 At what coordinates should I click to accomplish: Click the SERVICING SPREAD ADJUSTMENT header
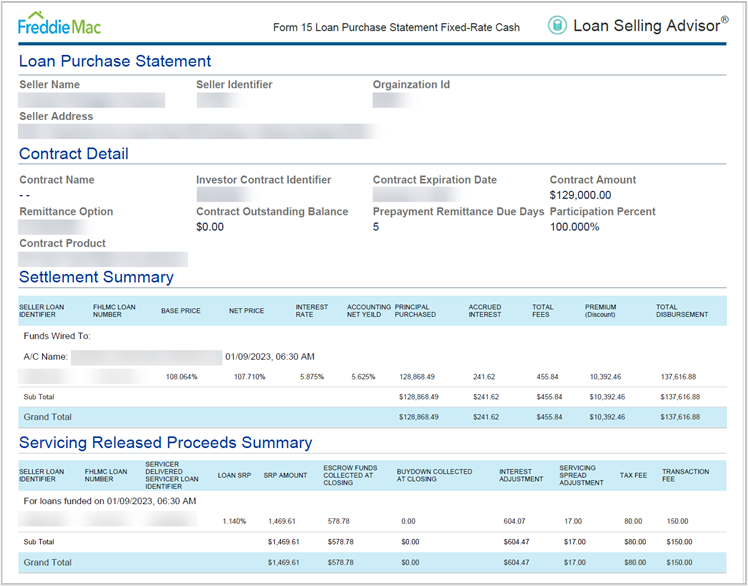click(x=581, y=475)
